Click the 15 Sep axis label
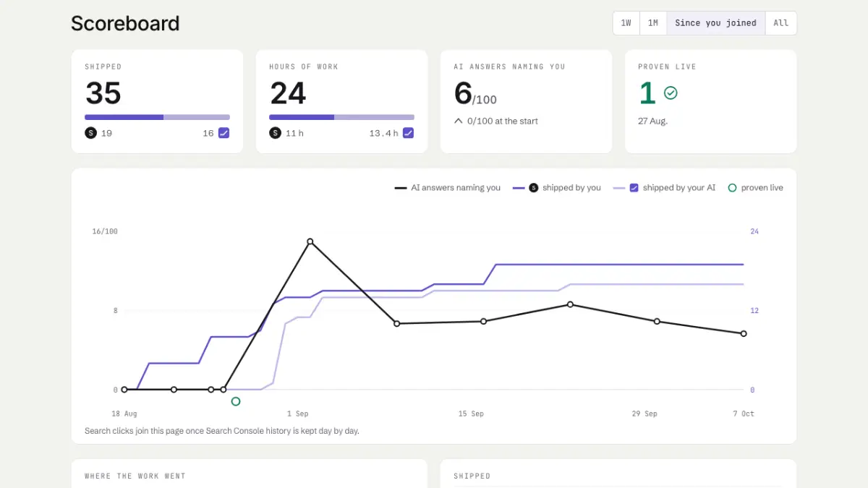This screenshot has width=868, height=488. tap(471, 414)
